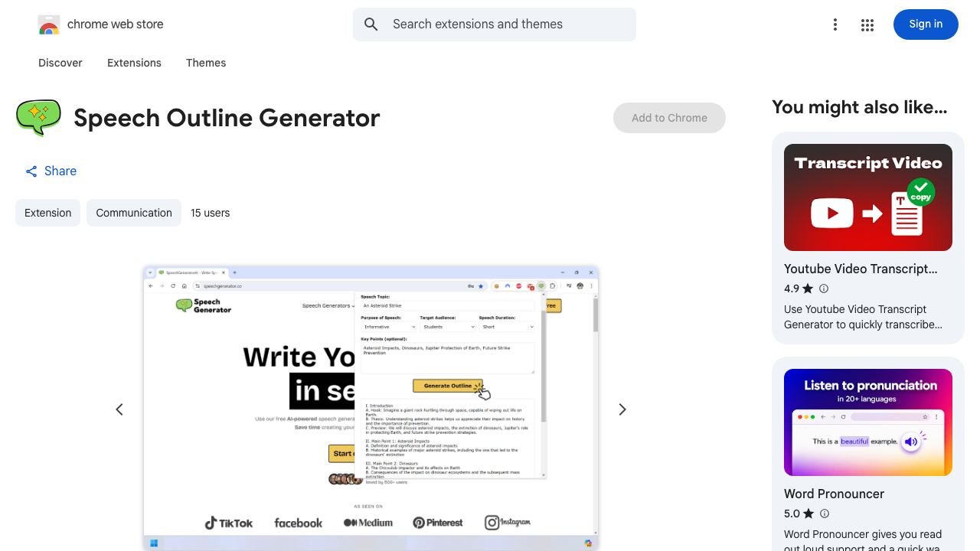This screenshot has width=980, height=551.
Task: Click the Youtube Video Transcript description text
Action: (863, 317)
